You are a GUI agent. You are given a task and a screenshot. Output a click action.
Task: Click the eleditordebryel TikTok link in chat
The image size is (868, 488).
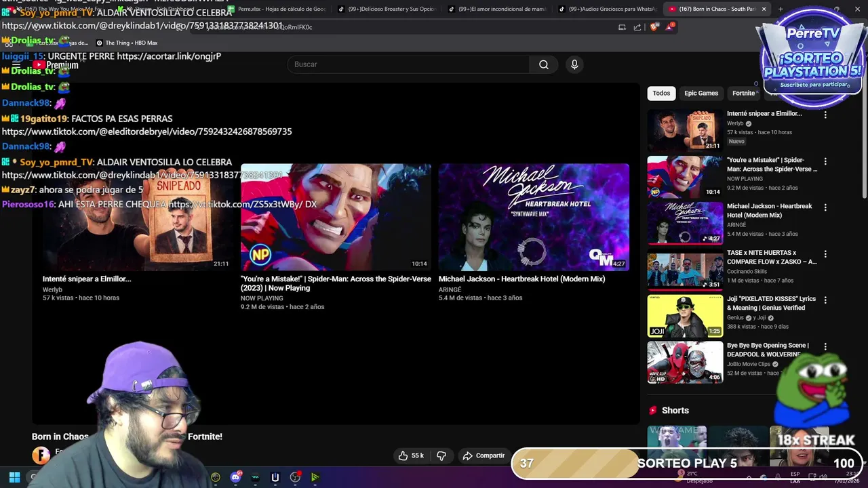click(146, 131)
